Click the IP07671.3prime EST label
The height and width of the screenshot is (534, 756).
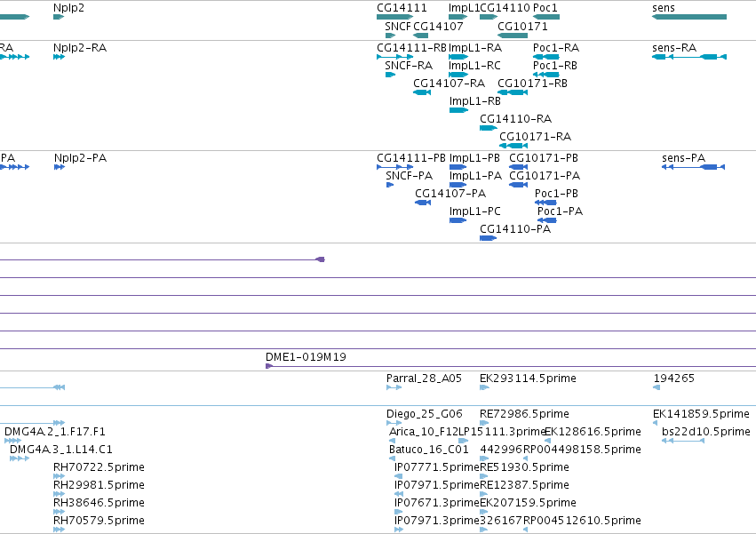point(437,503)
